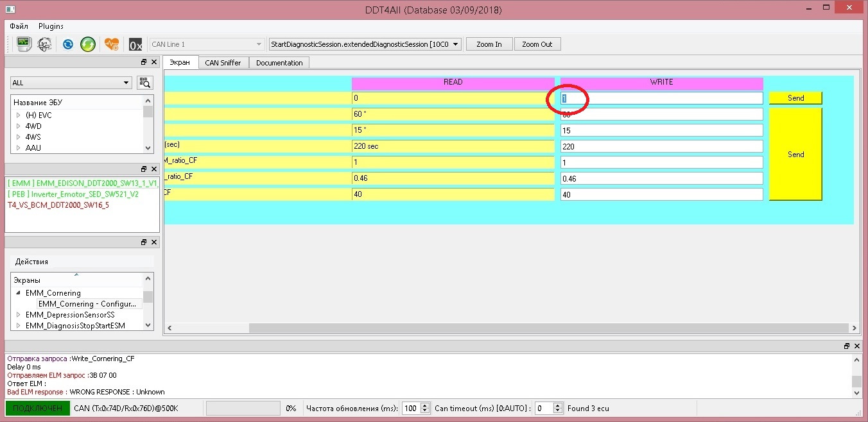Click the READ value 60 °
The height and width of the screenshot is (422, 868).
click(x=453, y=114)
